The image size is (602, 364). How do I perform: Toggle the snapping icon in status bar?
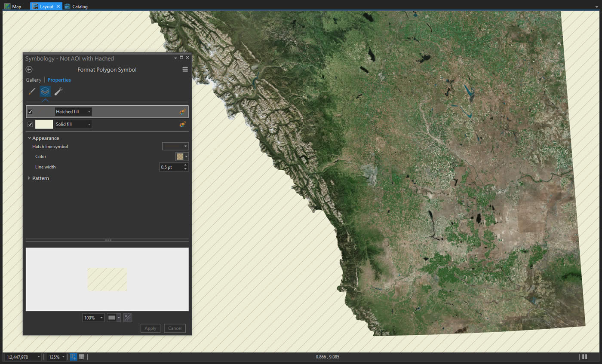click(x=73, y=357)
